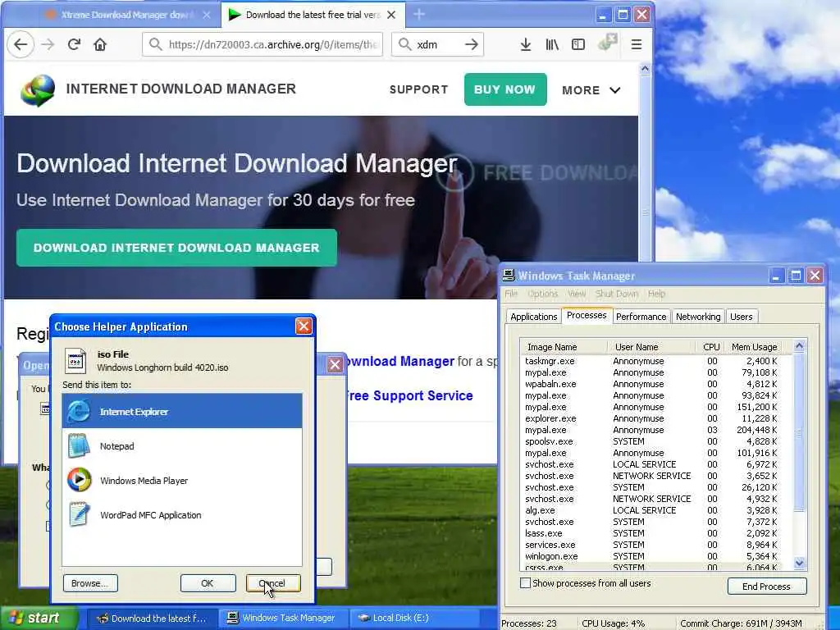Select the Notepad icon in helper list
The width and height of the screenshot is (840, 630).
click(80, 445)
